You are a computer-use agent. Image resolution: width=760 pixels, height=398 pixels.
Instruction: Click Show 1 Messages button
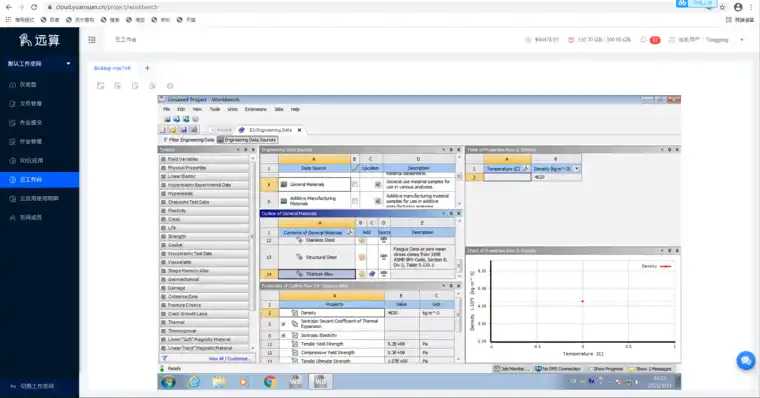[x=650, y=369]
